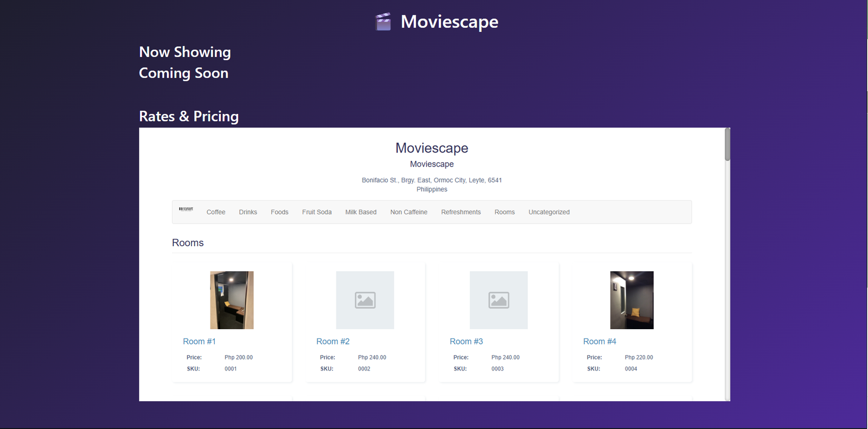Click the large Moviescape heading in pricing panel

click(432, 148)
